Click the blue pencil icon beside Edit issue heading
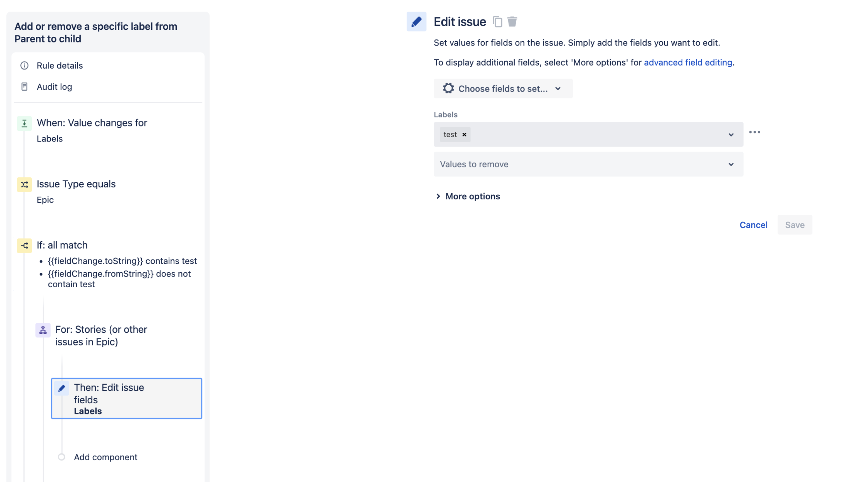This screenshot has width=868, height=501. 417,22
